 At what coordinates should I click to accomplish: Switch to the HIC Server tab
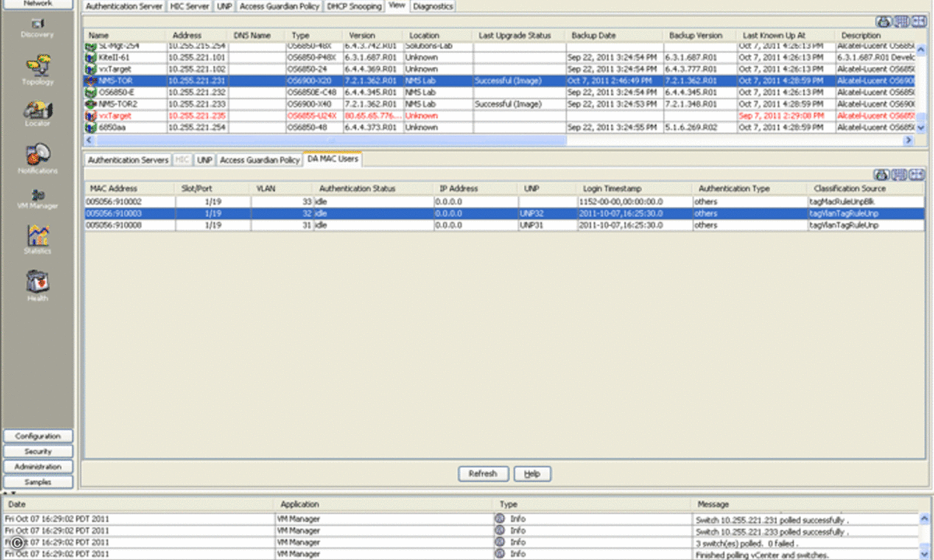(189, 6)
